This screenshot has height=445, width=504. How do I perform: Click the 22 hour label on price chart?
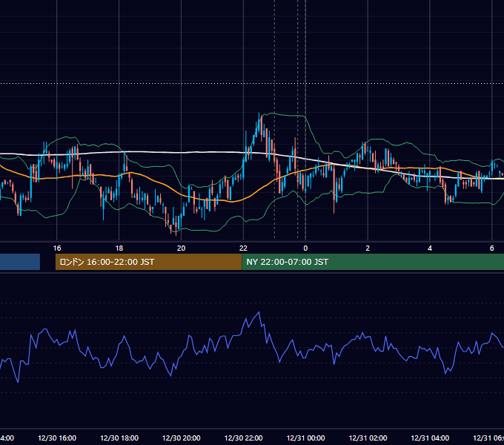tap(243, 248)
